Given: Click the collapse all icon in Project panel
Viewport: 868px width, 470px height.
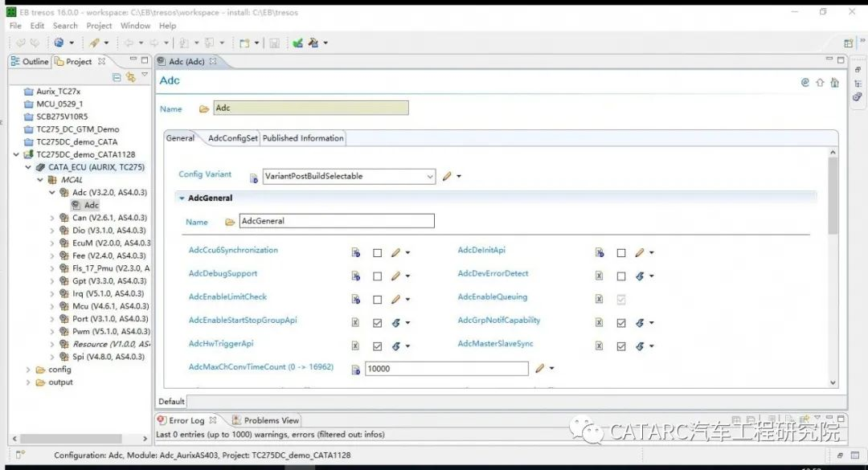Looking at the screenshot, I should tap(117, 77).
